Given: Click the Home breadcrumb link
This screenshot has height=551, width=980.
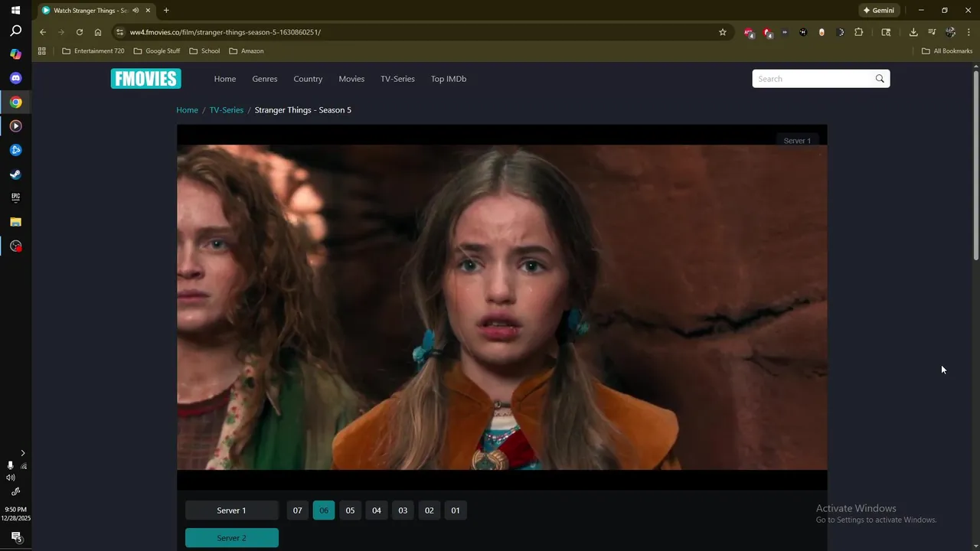Looking at the screenshot, I should tap(187, 110).
